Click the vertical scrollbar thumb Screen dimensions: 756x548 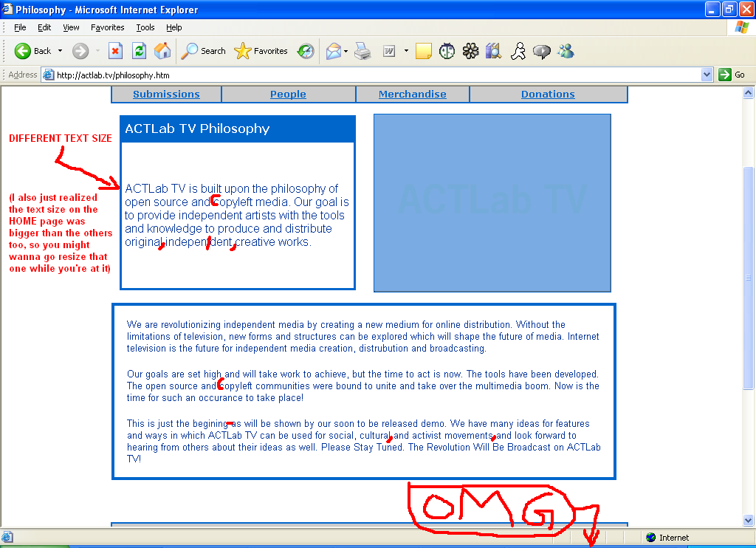pos(749,278)
